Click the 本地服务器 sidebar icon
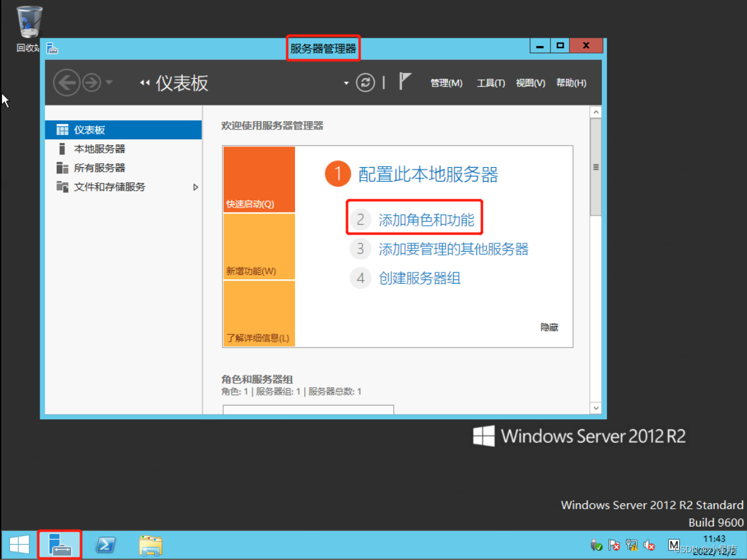The image size is (747, 560). (x=62, y=149)
